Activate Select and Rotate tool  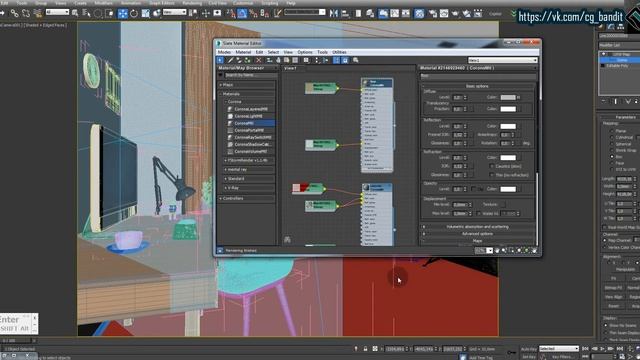(134, 13)
